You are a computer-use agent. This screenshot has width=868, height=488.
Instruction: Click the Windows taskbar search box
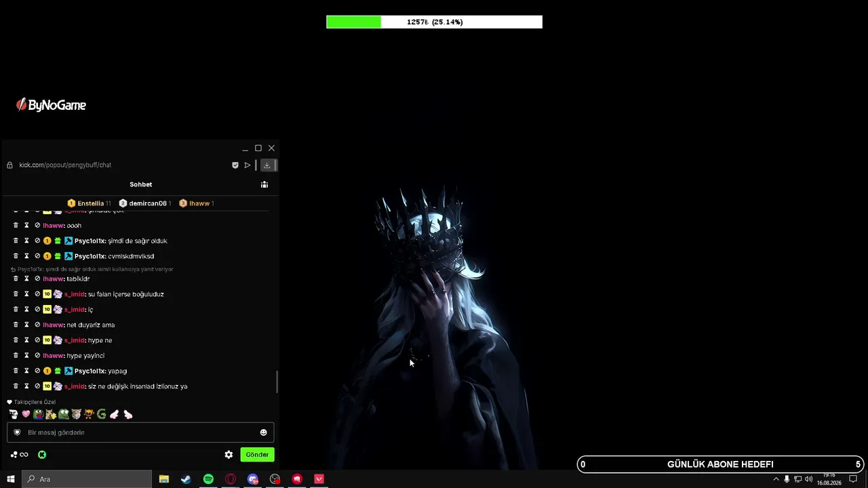tap(87, 479)
